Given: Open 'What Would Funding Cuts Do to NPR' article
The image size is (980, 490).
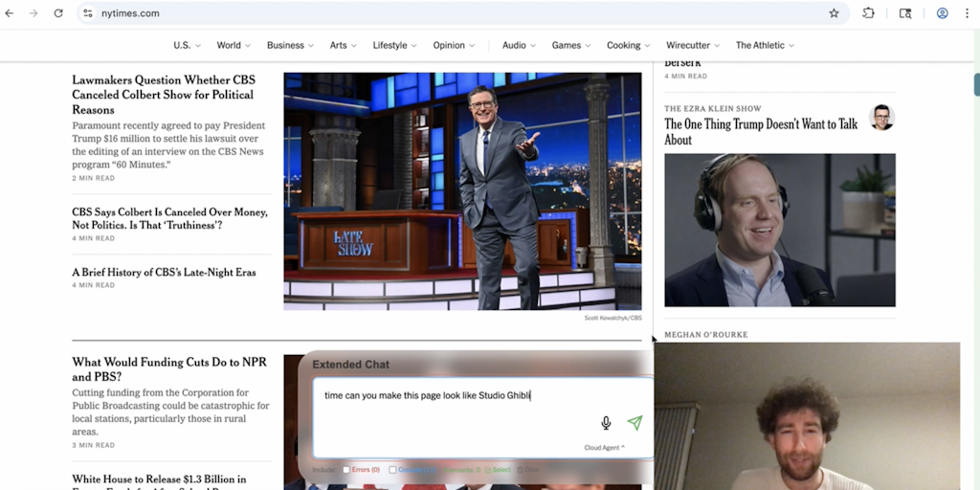Looking at the screenshot, I should coord(169,369).
